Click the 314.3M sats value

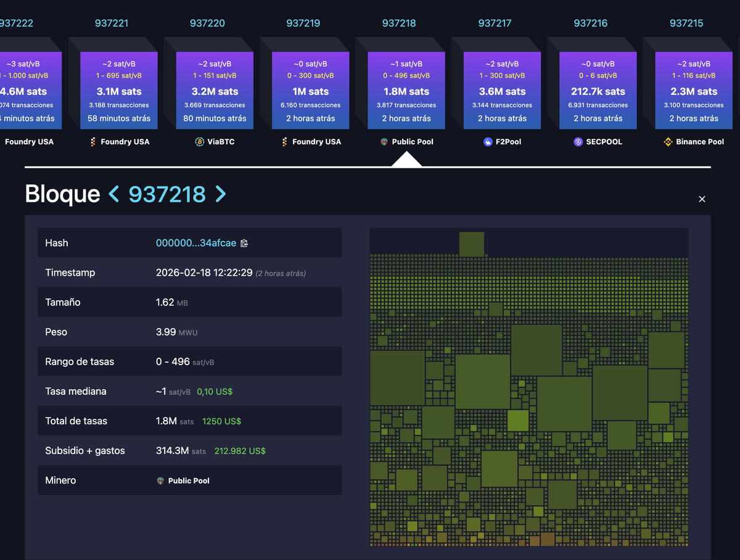click(181, 451)
